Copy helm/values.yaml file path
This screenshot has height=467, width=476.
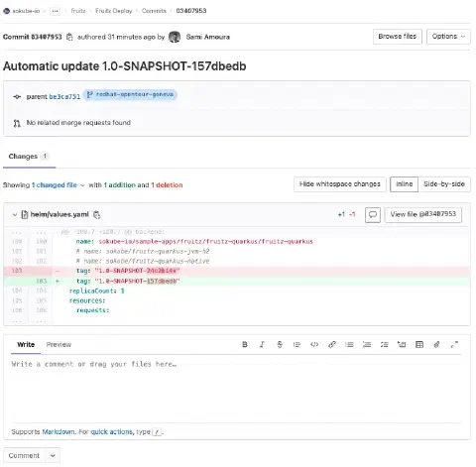tap(96, 215)
